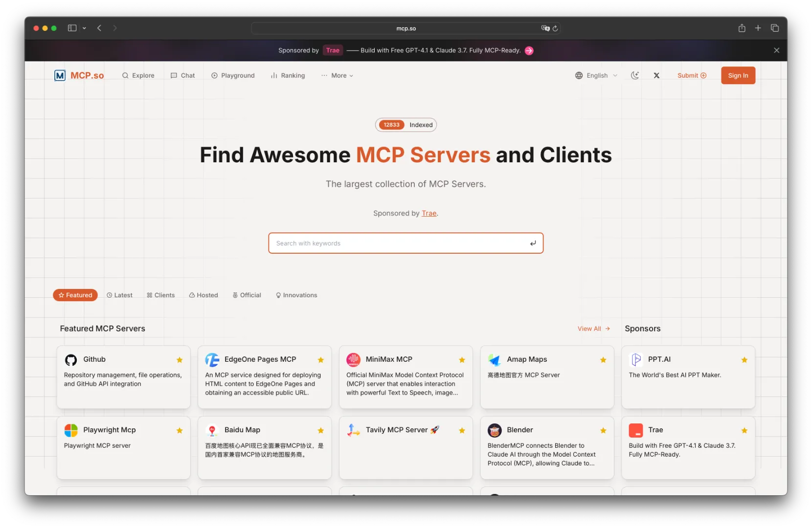Screen dimensions: 812x528
Task: Dismiss the sponsored banner with the X
Action: point(776,50)
